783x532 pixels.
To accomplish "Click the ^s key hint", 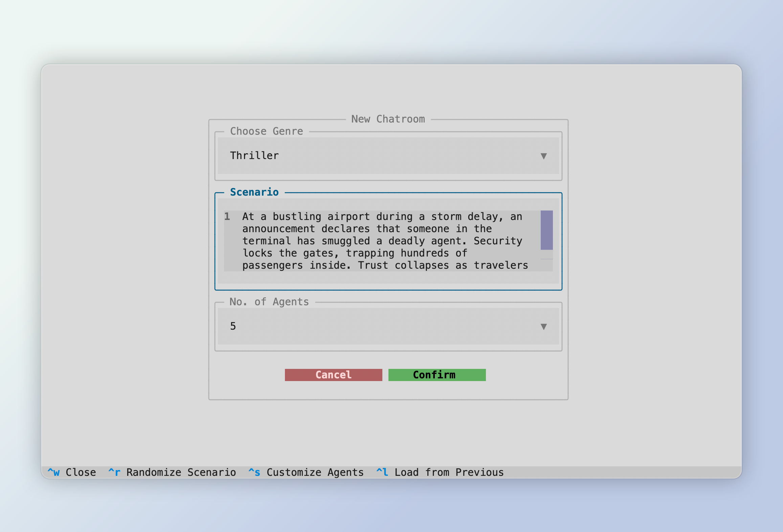I will point(254,472).
